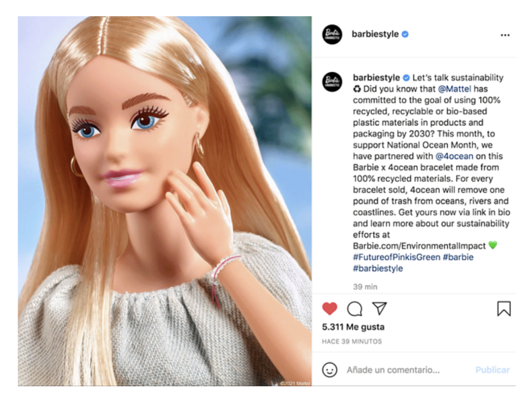532x407 pixels.
Task: Open the three-dot more options menu
Action: 505,35
